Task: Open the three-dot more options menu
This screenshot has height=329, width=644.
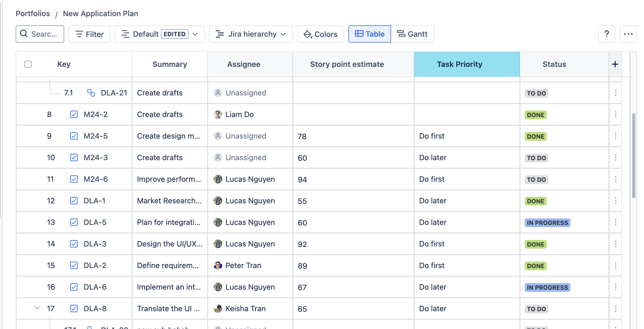Action: pos(628,34)
